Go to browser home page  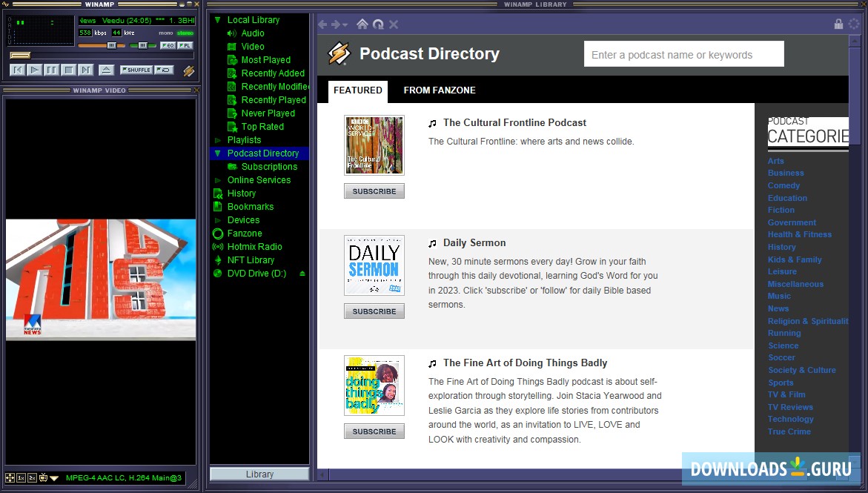click(362, 24)
